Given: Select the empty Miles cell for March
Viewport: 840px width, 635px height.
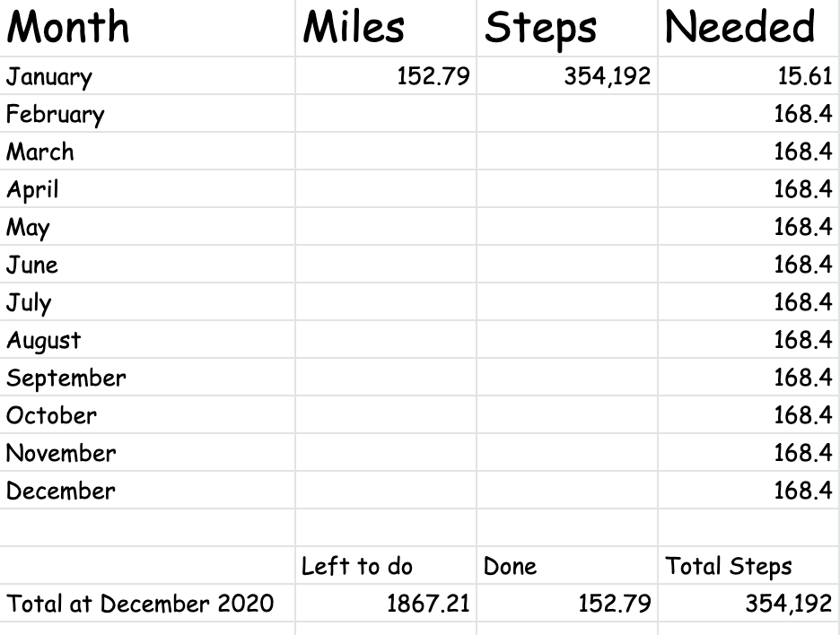Looking at the screenshot, I should 386,152.
